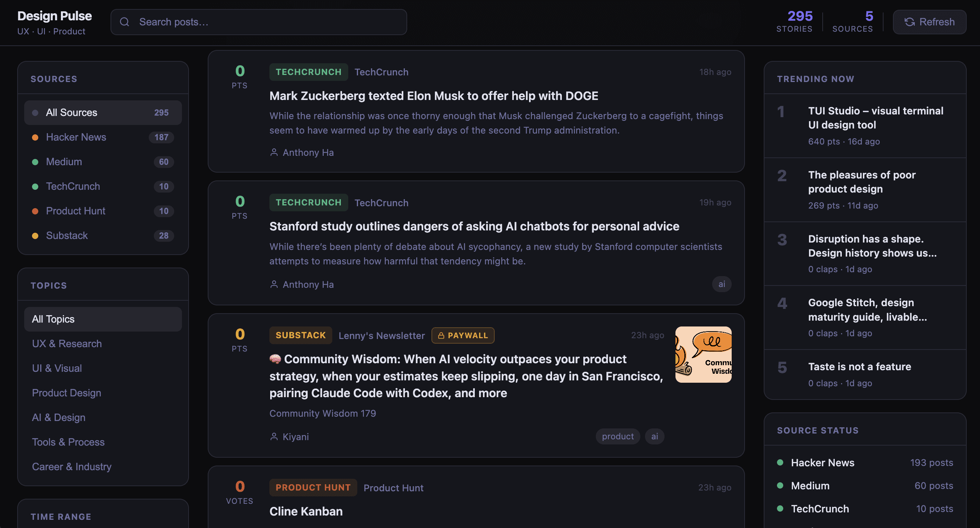This screenshot has height=528, width=980.
Task: Collapse the Sources panel
Action: (x=54, y=78)
